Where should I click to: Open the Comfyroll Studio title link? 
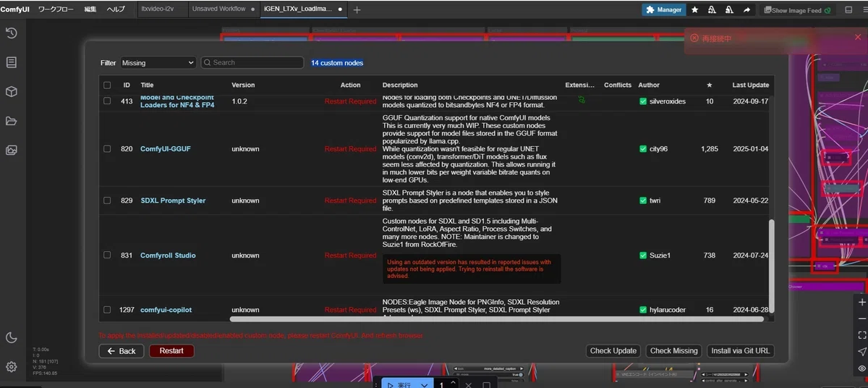(168, 256)
